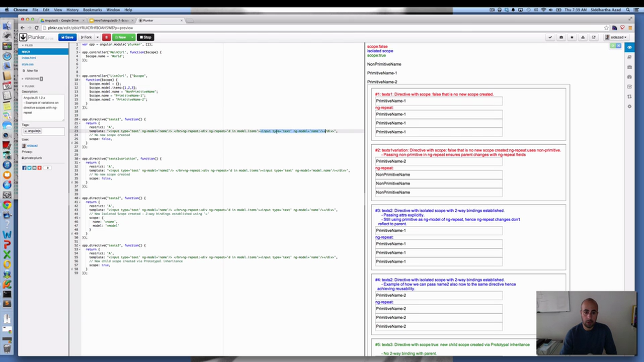The image size is (644, 362).
Task: Expand the VERSIONS section
Action: pos(32,78)
